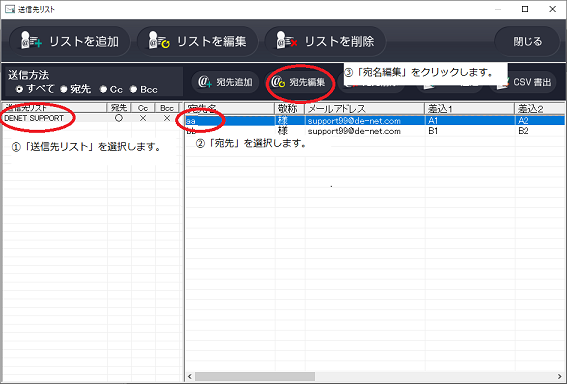
Task: Click the リストを削除 (delete list) icon button
Action: click(x=325, y=41)
